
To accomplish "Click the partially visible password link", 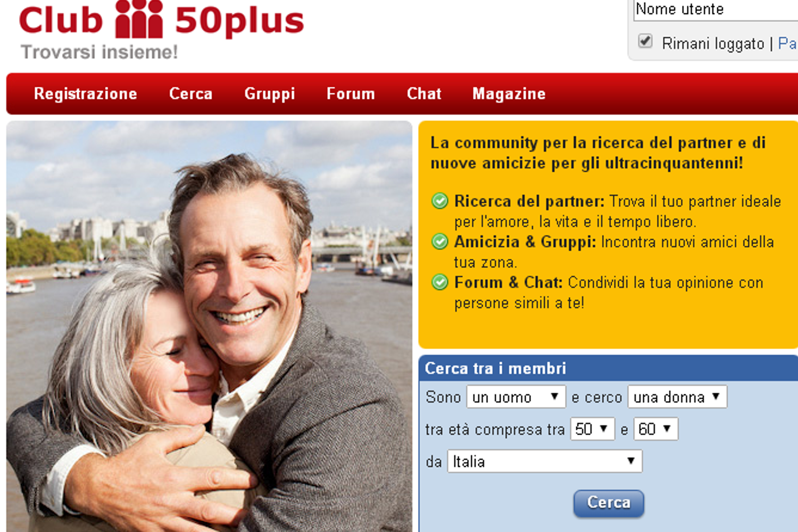I will point(787,44).
